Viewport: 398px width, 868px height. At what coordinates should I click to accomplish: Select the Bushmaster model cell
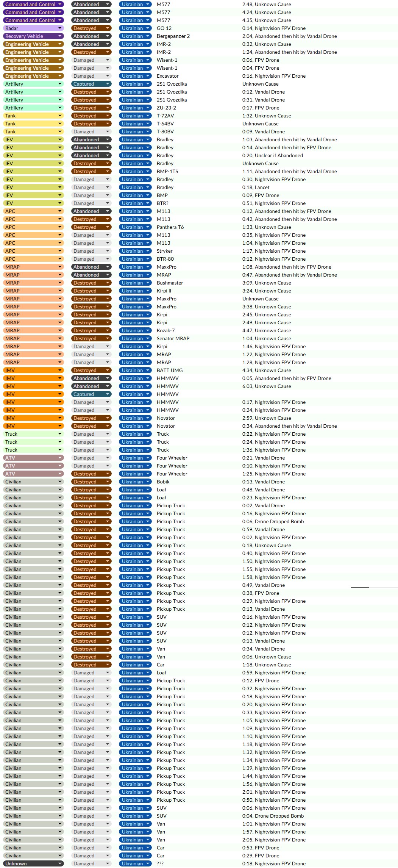[x=170, y=283]
